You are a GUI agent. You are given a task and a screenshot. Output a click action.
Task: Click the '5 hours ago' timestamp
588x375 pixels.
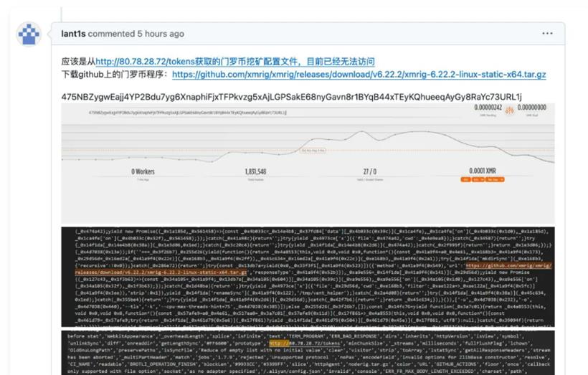tap(161, 34)
